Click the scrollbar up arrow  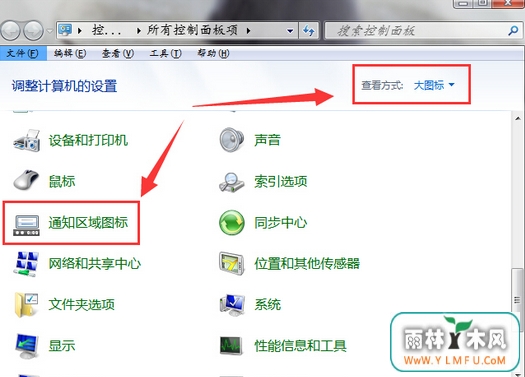pos(518,119)
